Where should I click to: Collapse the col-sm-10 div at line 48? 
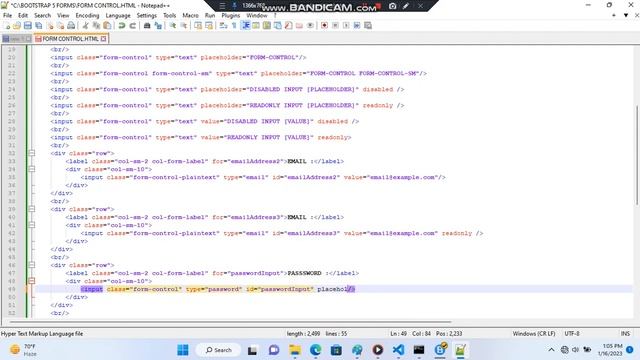[31, 281]
